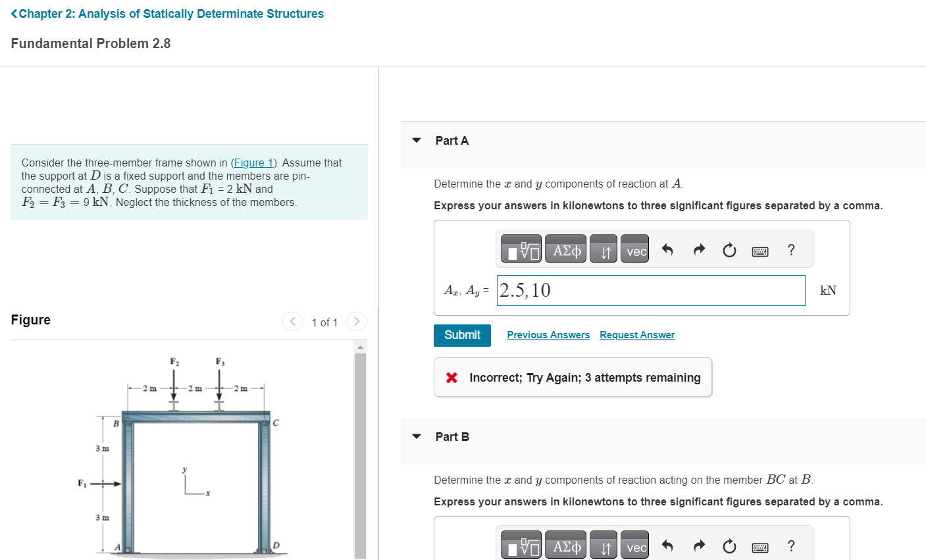Open the keyboard shortcuts icon in Part A
926x560 pixels.
[759, 249]
